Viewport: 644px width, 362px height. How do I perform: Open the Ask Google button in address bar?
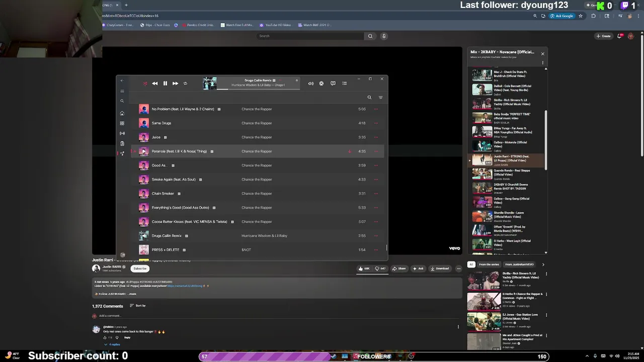[x=562, y=16]
